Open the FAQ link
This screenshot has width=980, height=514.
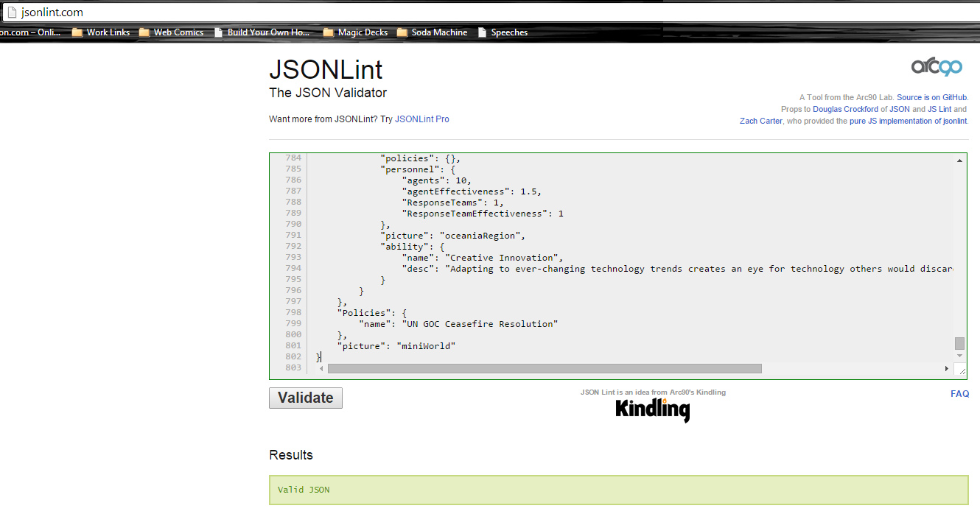pos(960,394)
